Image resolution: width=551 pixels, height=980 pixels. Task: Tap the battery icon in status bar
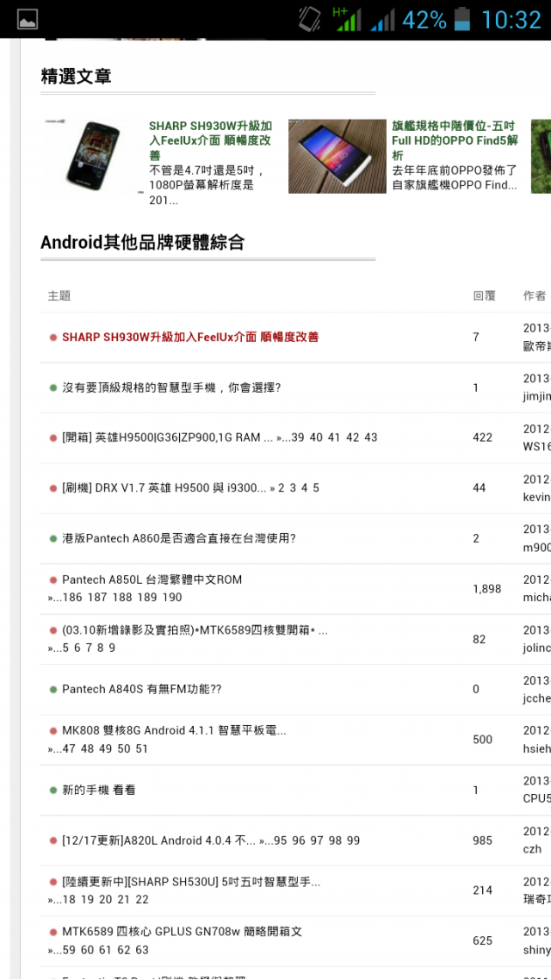point(461,19)
